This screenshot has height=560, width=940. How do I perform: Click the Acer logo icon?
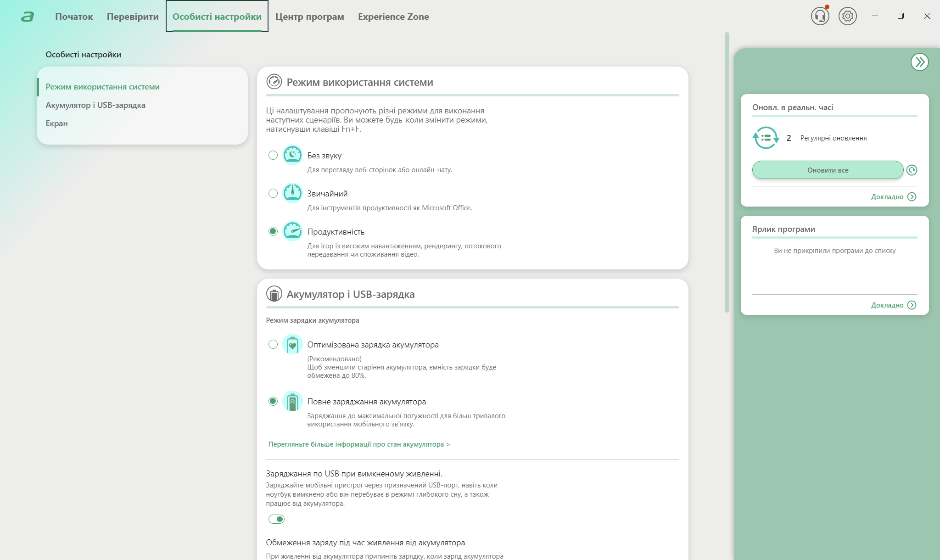click(x=28, y=17)
